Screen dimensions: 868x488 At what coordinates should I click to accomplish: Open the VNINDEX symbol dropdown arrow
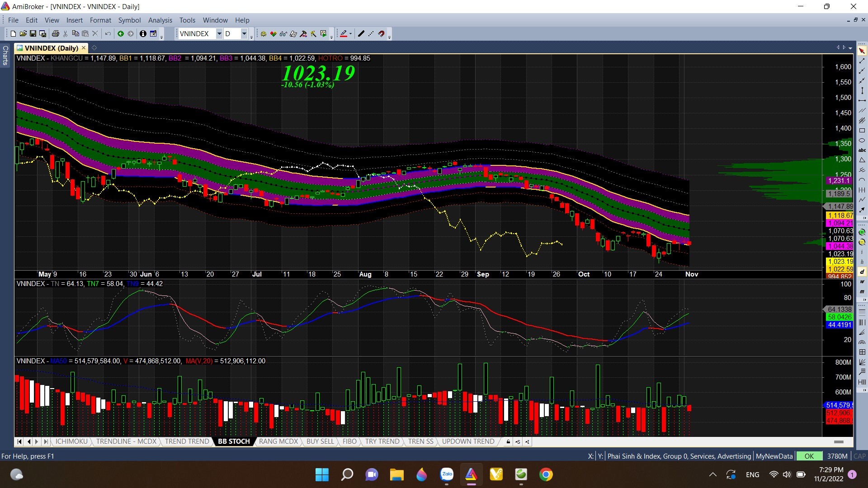(219, 33)
